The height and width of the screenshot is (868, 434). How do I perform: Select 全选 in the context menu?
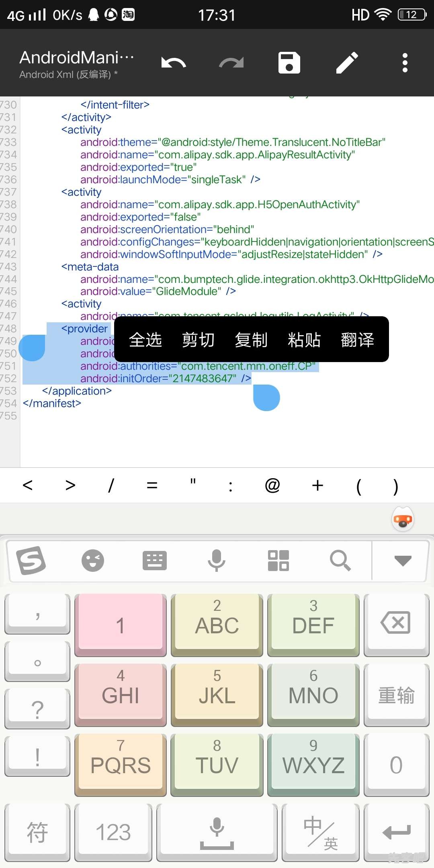click(145, 340)
